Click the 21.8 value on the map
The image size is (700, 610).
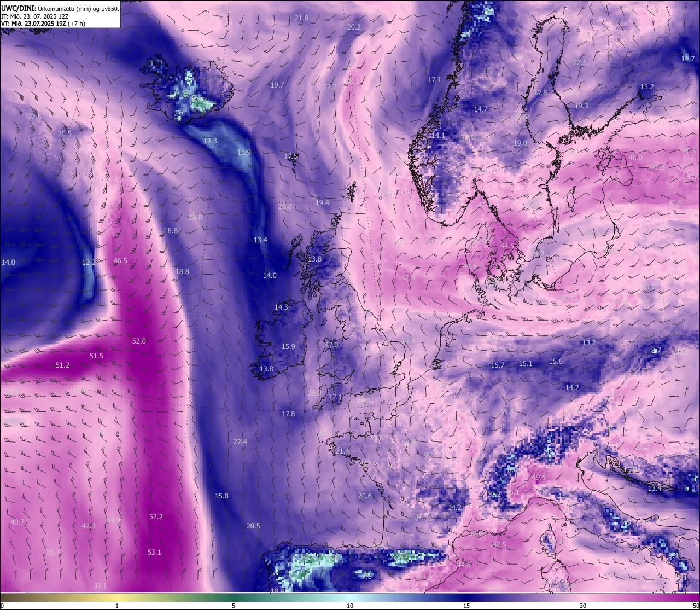pos(301,18)
